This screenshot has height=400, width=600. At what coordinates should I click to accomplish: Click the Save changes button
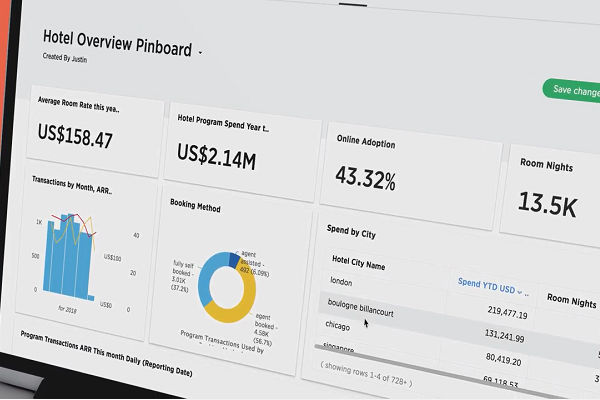(572, 91)
